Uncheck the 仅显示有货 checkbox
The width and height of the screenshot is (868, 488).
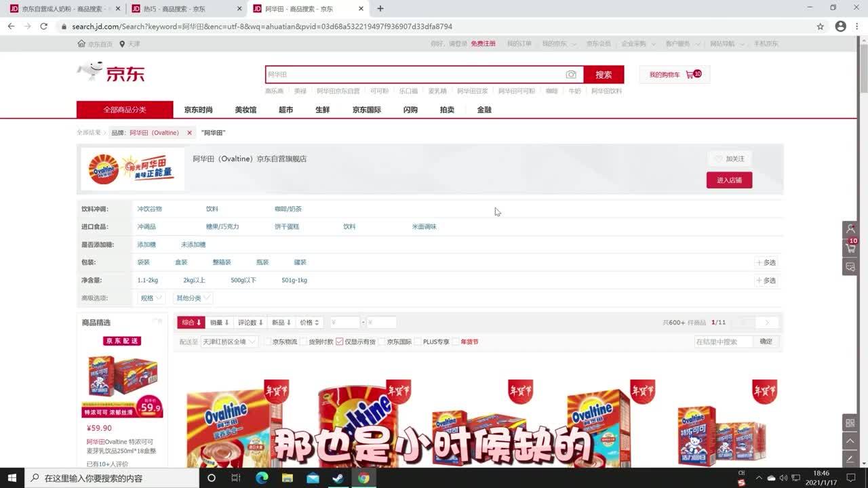tap(340, 342)
